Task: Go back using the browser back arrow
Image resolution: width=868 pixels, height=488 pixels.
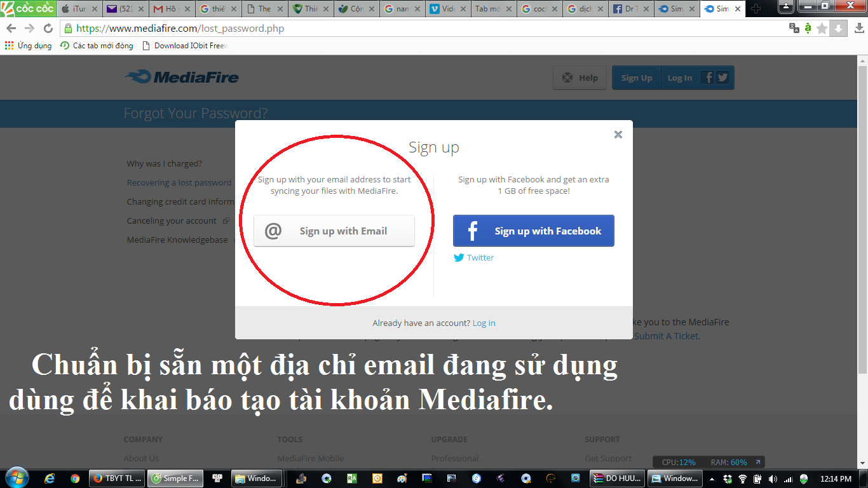Action: [11, 29]
